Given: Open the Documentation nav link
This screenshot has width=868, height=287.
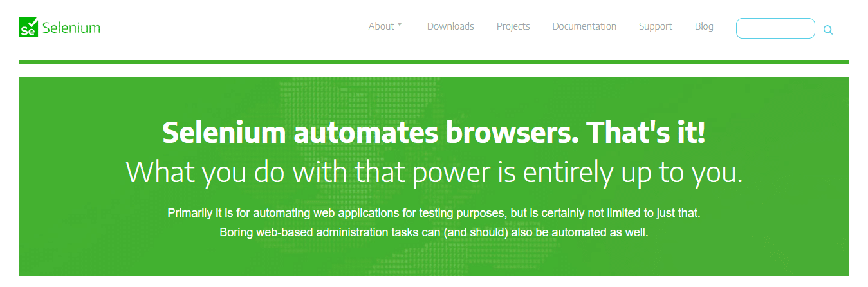Looking at the screenshot, I should click(x=584, y=26).
